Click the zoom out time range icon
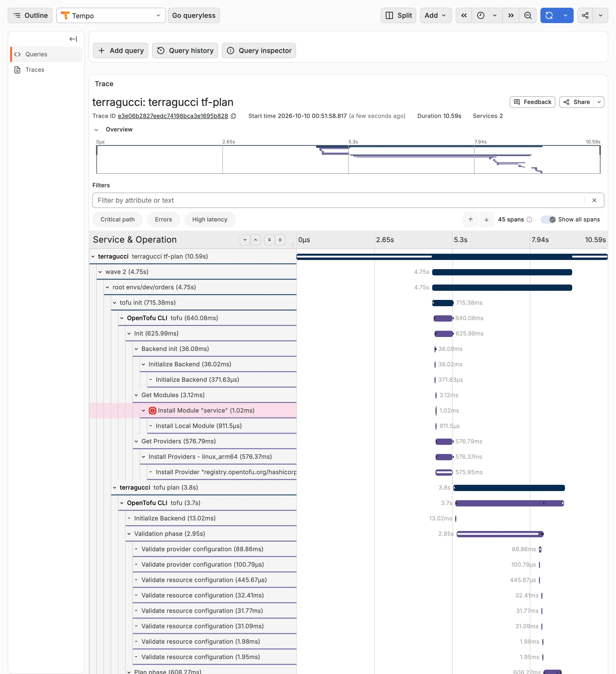This screenshot has height=674, width=616. pos(528,15)
